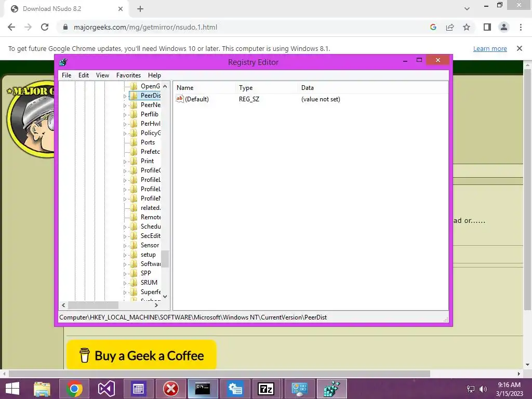Open the Windows Start button
Viewport: 532px width, 399px height.
pyautogui.click(x=12, y=389)
